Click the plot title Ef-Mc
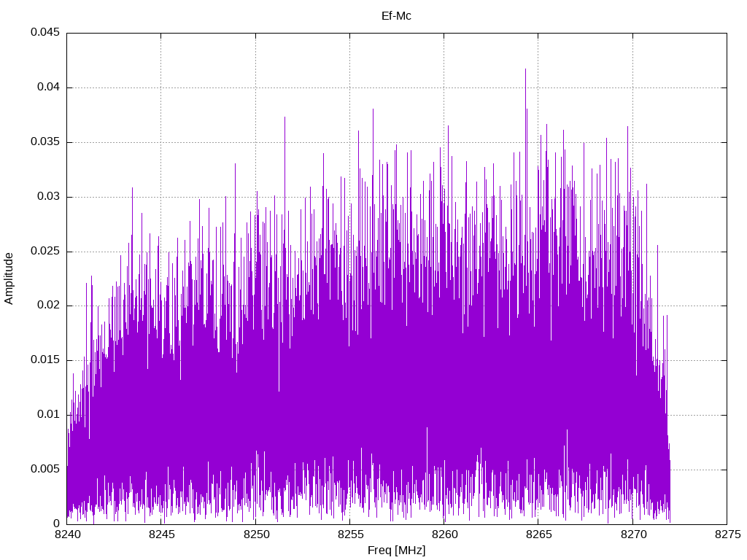 pyautogui.click(x=396, y=16)
